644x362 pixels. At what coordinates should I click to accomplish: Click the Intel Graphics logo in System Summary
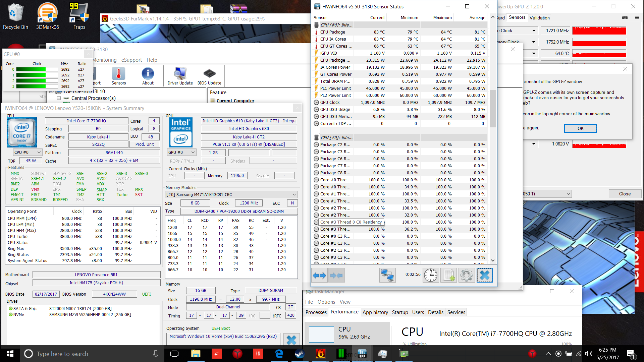pyautogui.click(x=181, y=132)
